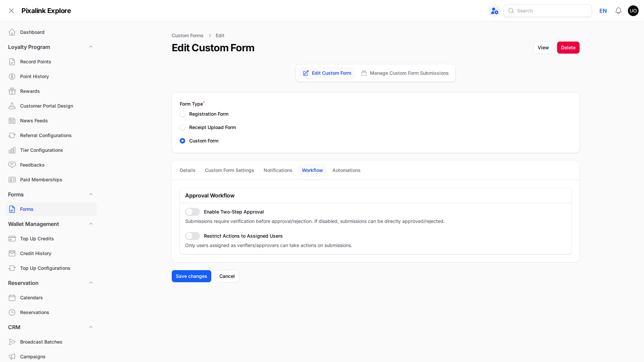This screenshot has width=644, height=362.
Task: Click the News Feeds newspaper icon
Action: [12, 121]
